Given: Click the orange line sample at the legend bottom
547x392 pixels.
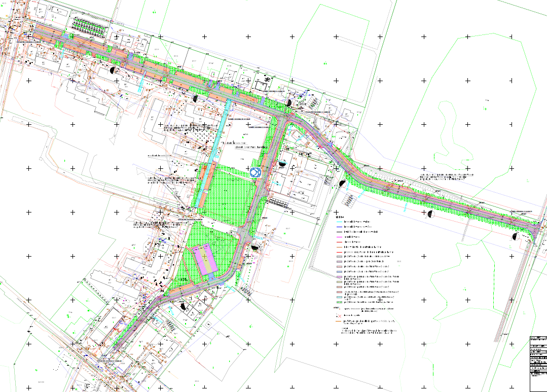Looking at the screenshot, I should pos(339,322).
